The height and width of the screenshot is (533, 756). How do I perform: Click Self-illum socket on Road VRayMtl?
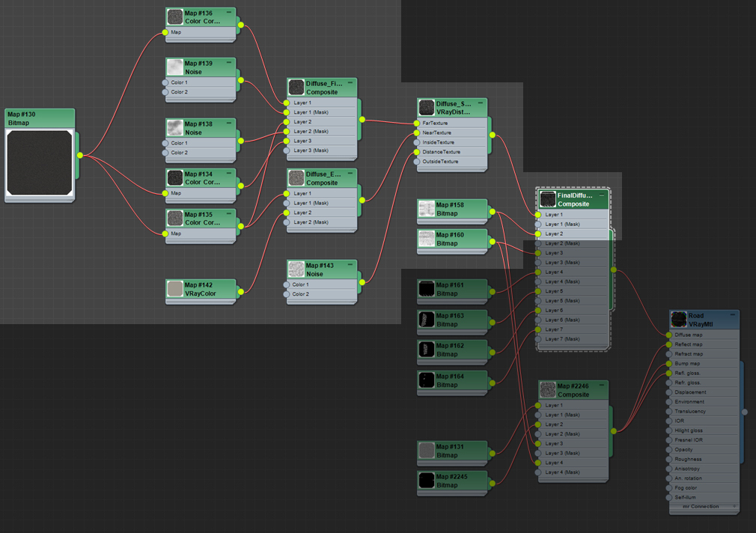click(668, 497)
